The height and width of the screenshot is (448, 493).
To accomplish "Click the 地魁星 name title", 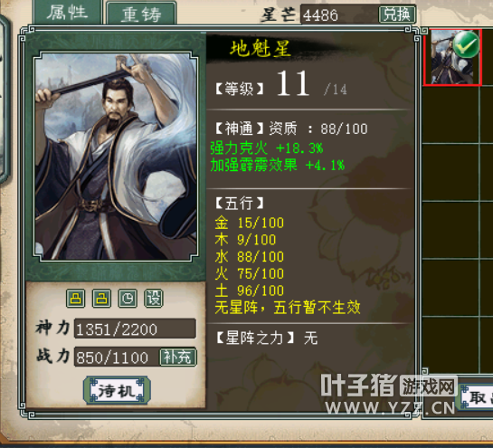I will coord(260,49).
